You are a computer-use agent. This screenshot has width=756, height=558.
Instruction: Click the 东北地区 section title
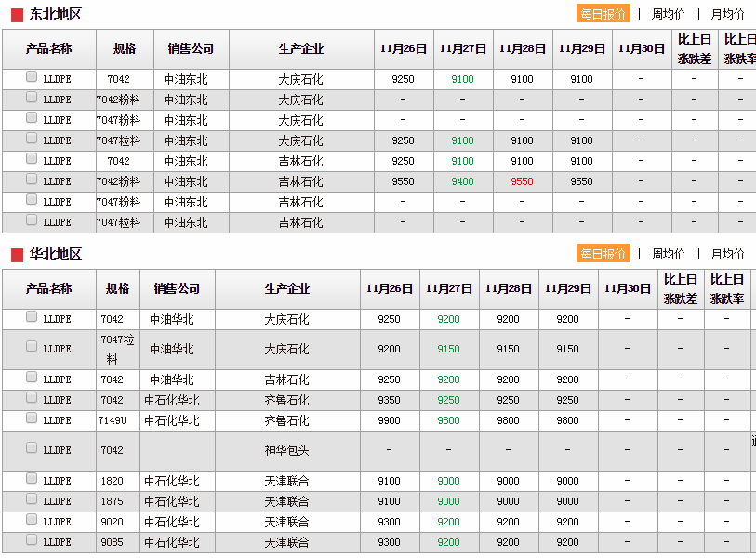tap(56, 15)
